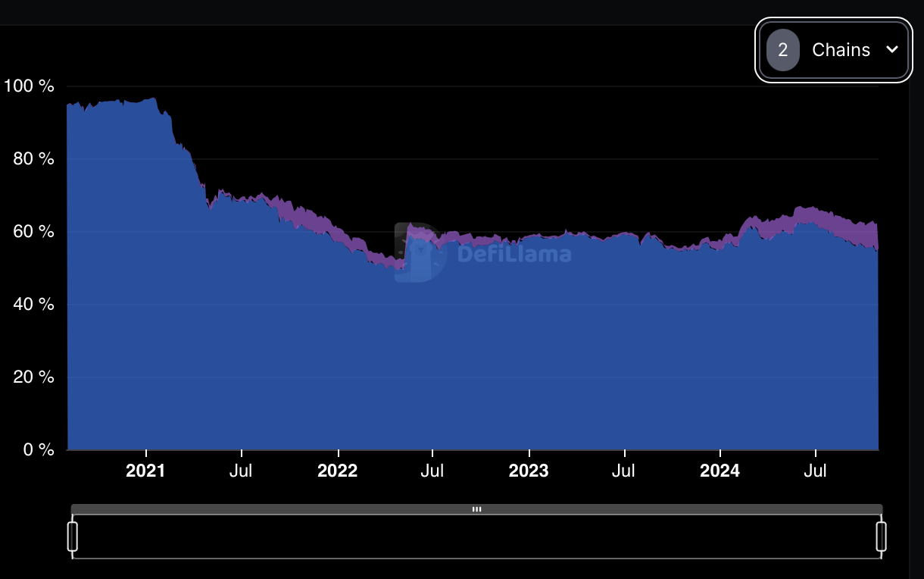Click the 2 selected chains count badge
The width and height of the screenshot is (924, 579).
click(x=782, y=50)
